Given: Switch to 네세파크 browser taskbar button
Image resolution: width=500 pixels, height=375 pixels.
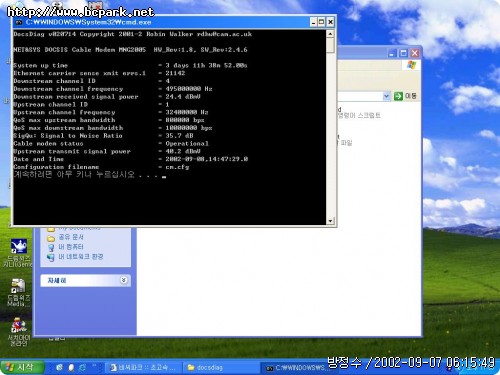Looking at the screenshot, I should point(144,368).
